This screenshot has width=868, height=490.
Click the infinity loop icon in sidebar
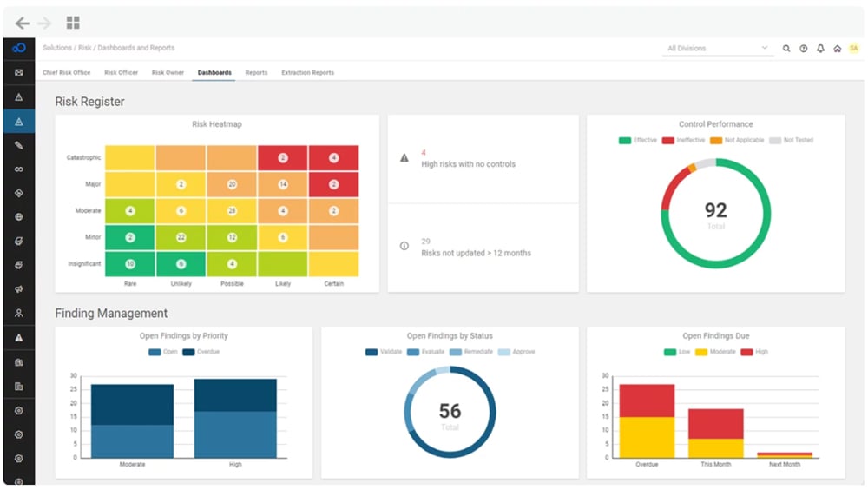pos(19,169)
